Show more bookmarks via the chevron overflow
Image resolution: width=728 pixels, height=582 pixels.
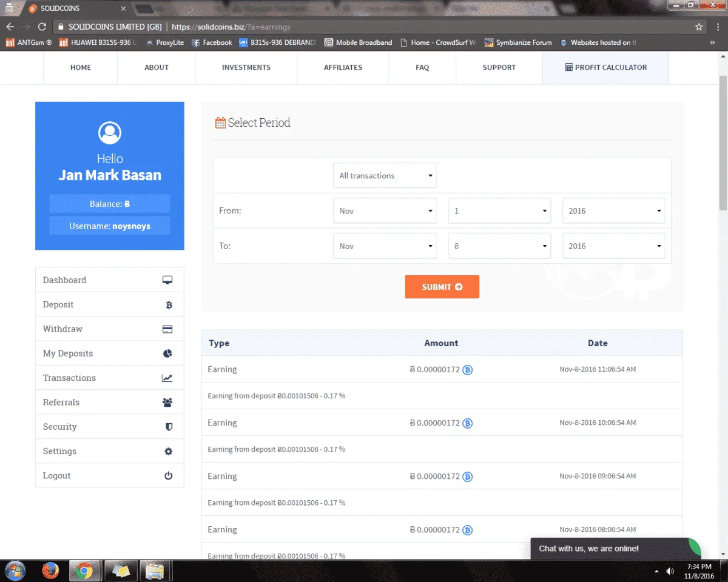(x=712, y=42)
